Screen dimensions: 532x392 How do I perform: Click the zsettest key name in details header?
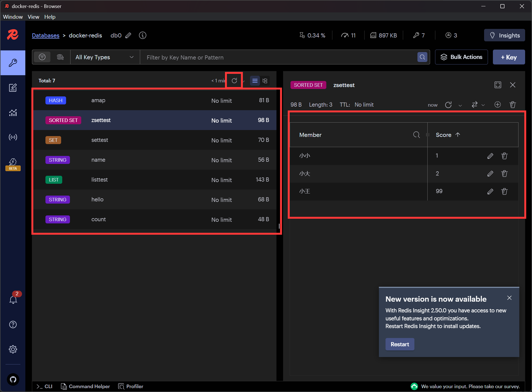point(344,85)
